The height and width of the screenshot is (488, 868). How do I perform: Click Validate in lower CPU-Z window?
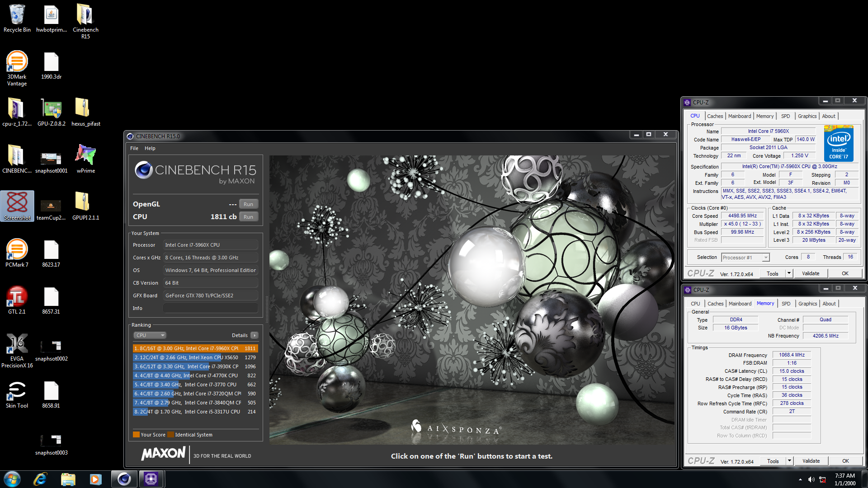pos(811,461)
